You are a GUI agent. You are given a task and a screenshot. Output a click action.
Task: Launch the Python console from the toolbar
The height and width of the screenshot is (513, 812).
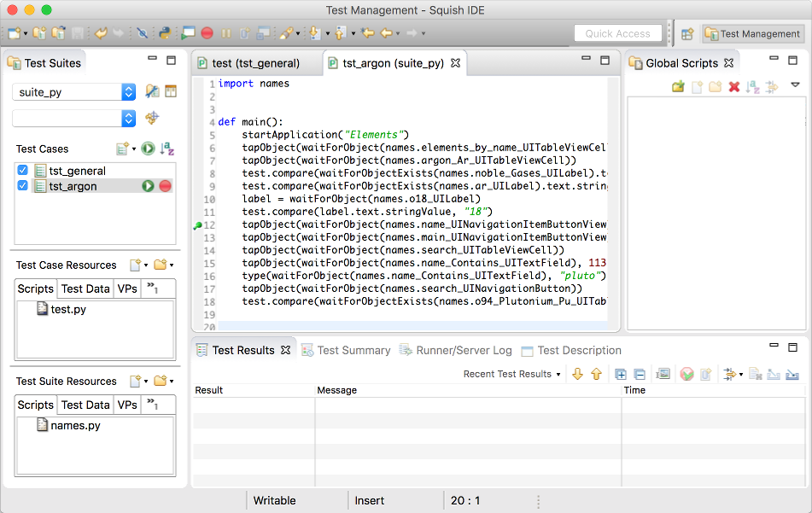coord(166,34)
